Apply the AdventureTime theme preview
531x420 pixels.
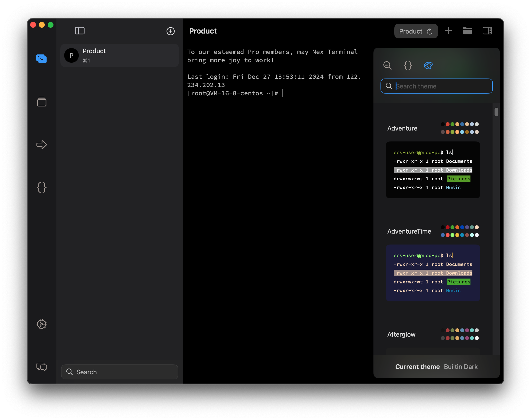433,273
